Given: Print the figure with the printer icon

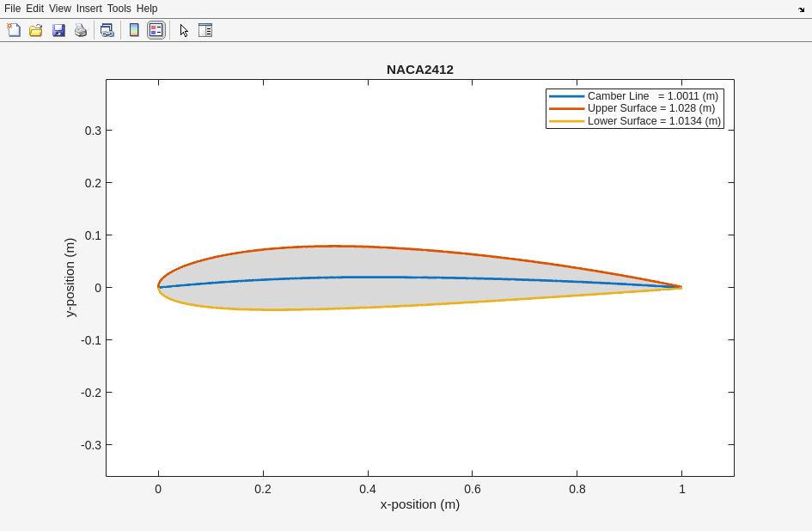Looking at the screenshot, I should click(81, 30).
